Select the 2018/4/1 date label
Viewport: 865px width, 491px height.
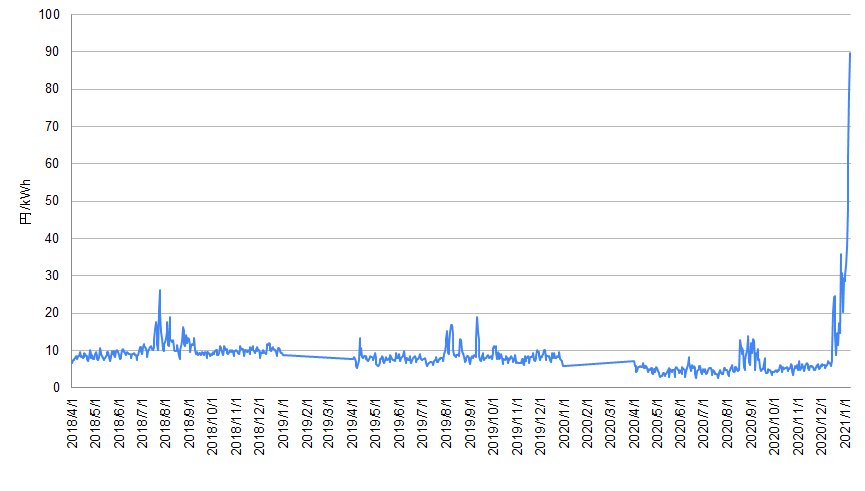72,423
